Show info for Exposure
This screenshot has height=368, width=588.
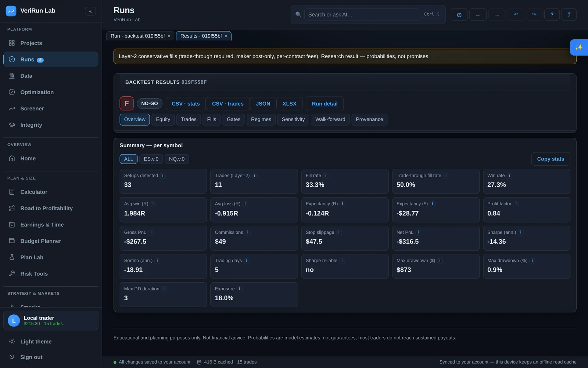240,289
